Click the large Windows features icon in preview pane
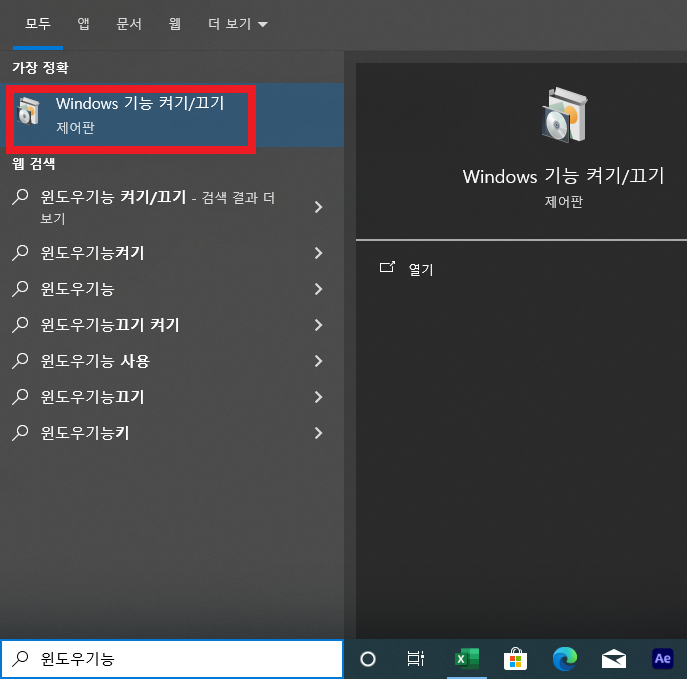The width and height of the screenshot is (687, 679). pos(565,115)
